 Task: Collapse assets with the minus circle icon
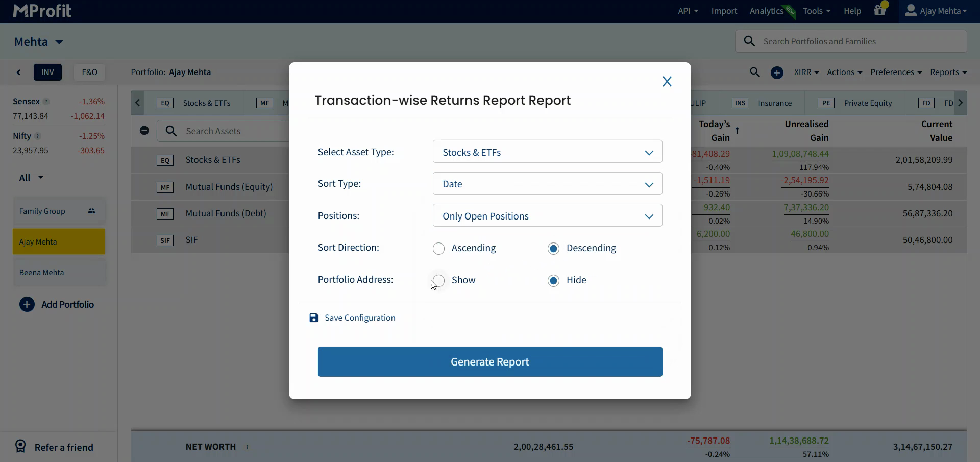144,131
